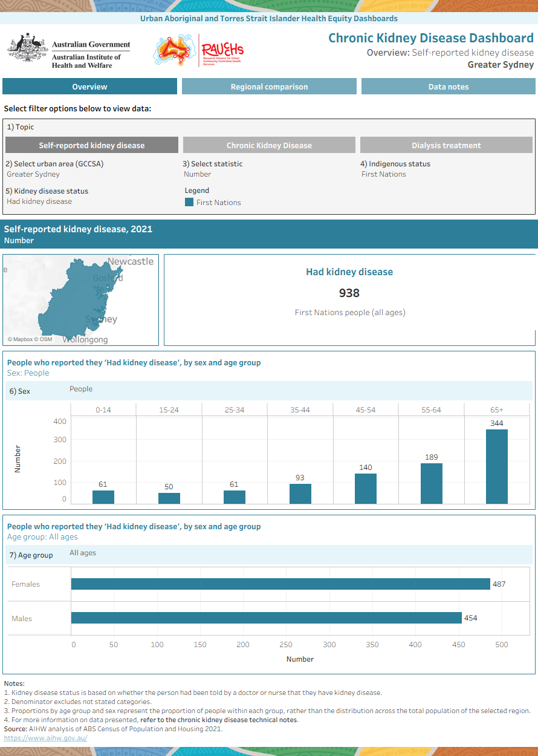Click the Mapbox attribution link on map

coord(19,339)
